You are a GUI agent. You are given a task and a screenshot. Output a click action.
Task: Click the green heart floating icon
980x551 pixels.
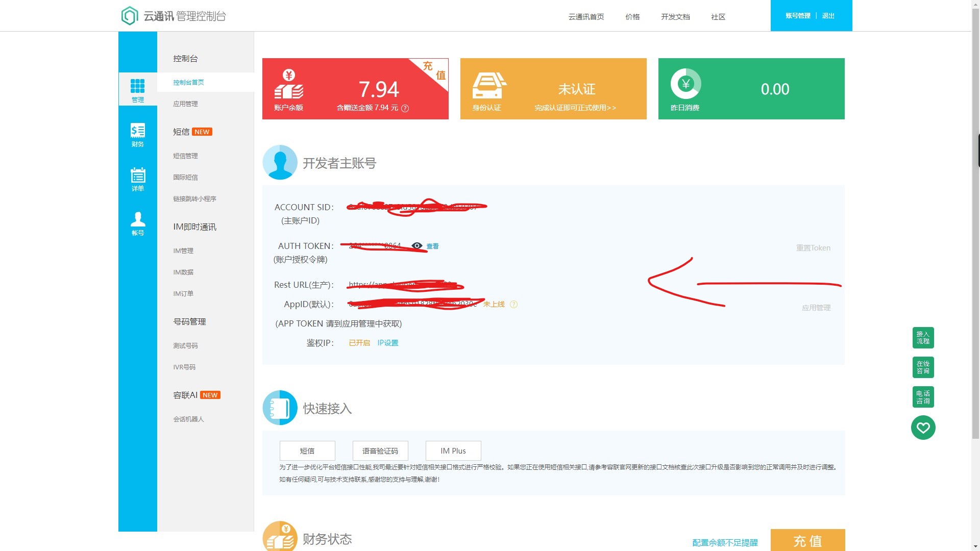click(923, 428)
